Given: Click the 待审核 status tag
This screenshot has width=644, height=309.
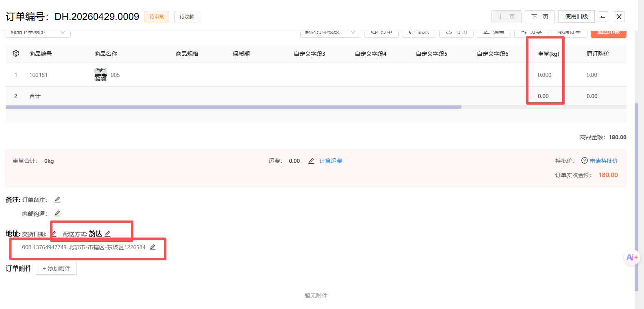Looking at the screenshot, I should [x=157, y=17].
